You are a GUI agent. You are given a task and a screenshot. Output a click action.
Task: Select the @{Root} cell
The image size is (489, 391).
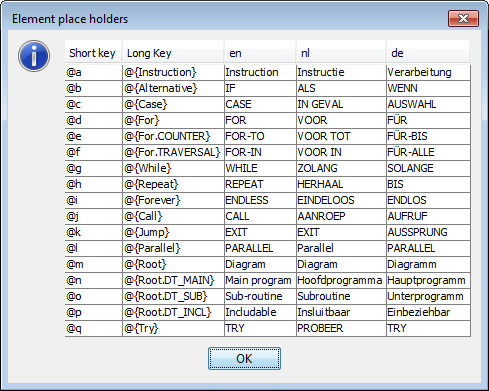click(173, 264)
